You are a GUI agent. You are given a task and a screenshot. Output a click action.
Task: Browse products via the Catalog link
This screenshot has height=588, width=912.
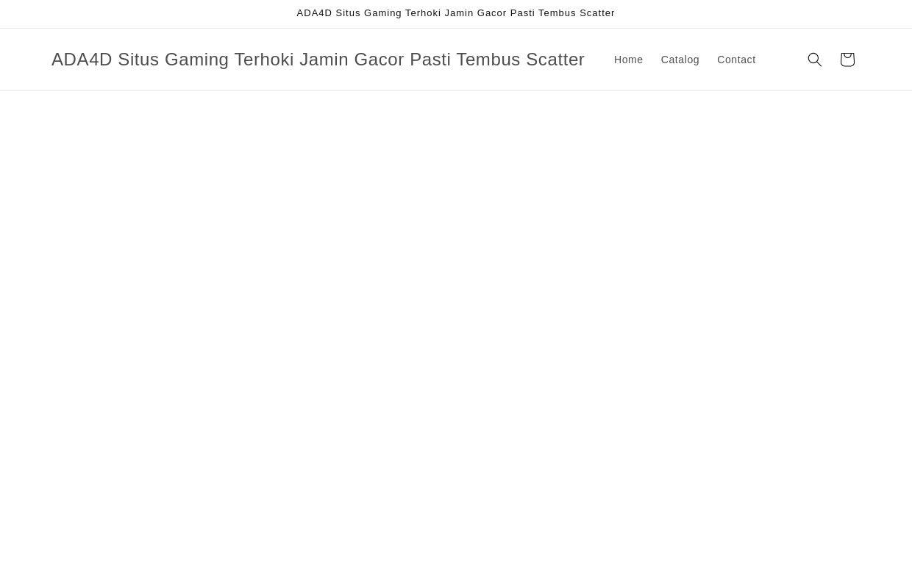click(x=680, y=60)
